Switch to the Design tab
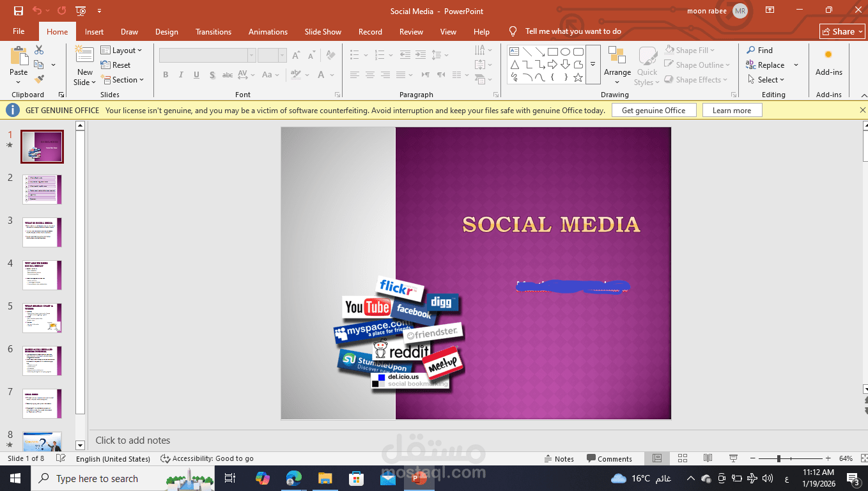The width and height of the screenshot is (868, 491). [x=167, y=32]
